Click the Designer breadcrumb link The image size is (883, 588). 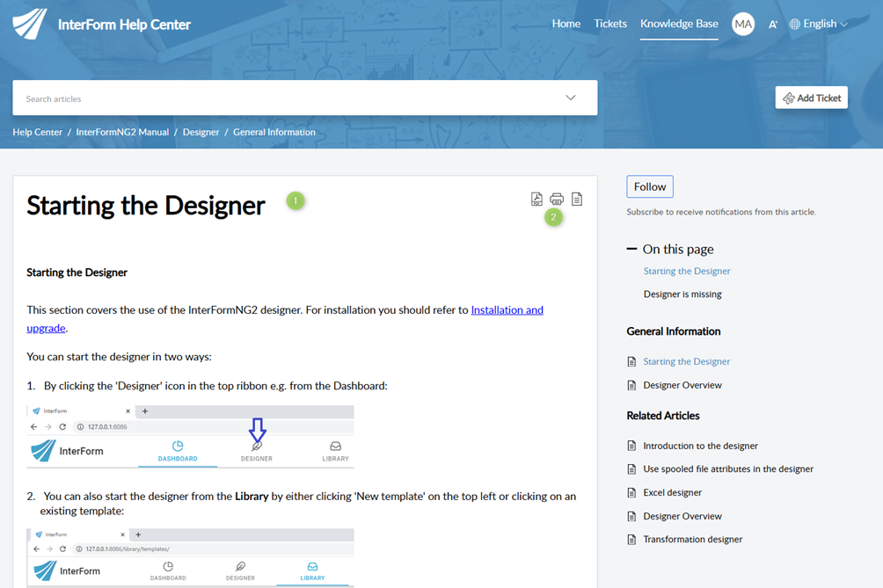[x=201, y=132]
